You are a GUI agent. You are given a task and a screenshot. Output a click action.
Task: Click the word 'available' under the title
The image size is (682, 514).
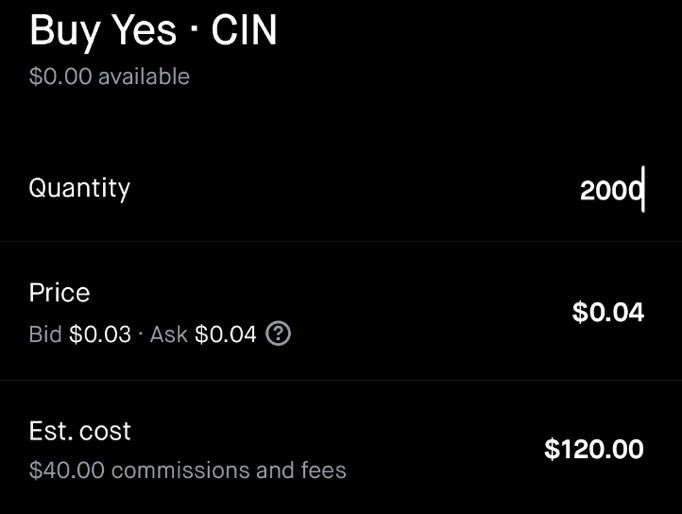pyautogui.click(x=143, y=77)
